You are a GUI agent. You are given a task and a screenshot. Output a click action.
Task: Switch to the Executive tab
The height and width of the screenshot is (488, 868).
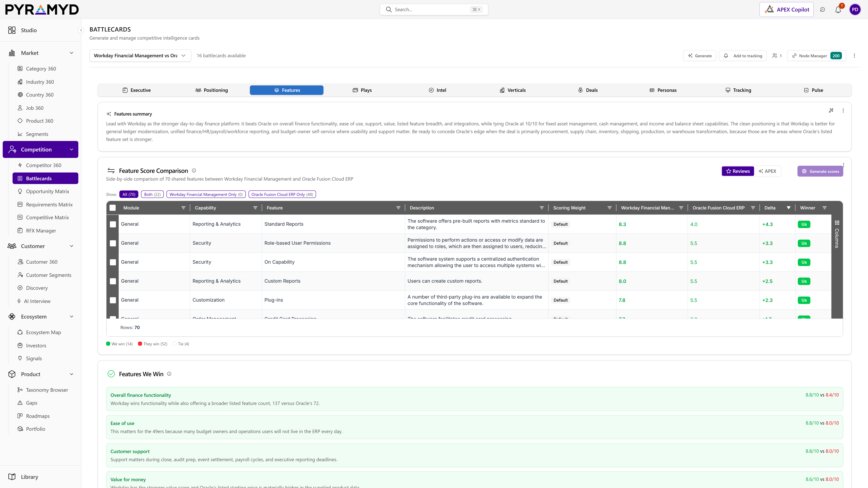(136, 90)
